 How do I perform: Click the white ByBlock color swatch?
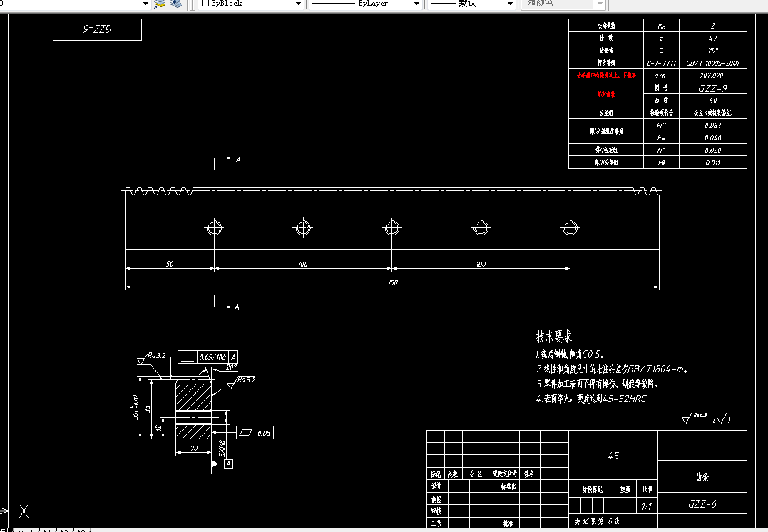coord(205,3)
